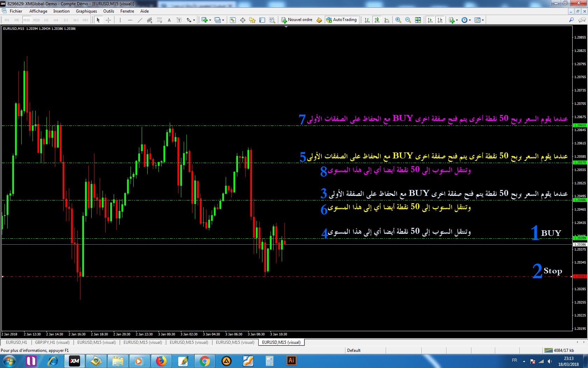Select the horizontal line drawing tool
This screenshot has width=588, height=368.
pos(130,20)
